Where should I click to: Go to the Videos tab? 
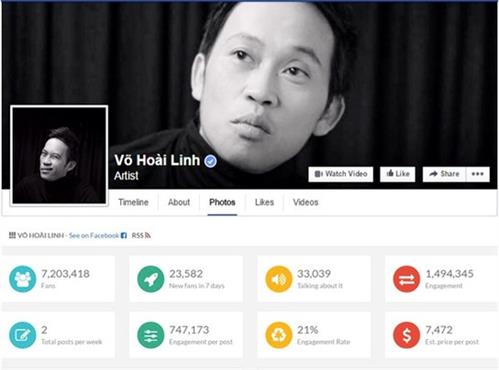pos(306,202)
